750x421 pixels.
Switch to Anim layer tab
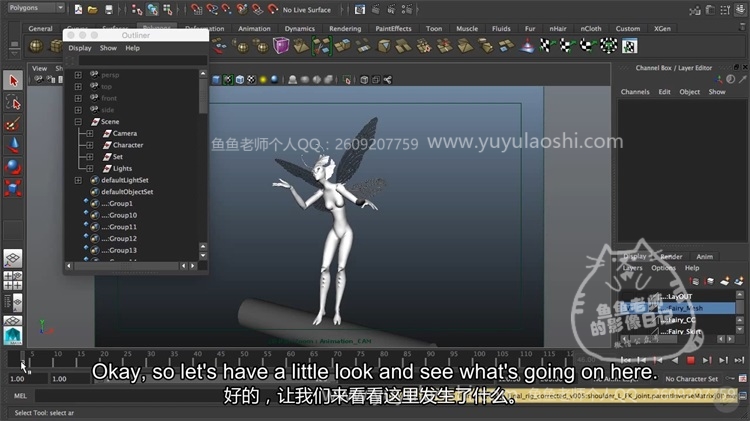704,257
